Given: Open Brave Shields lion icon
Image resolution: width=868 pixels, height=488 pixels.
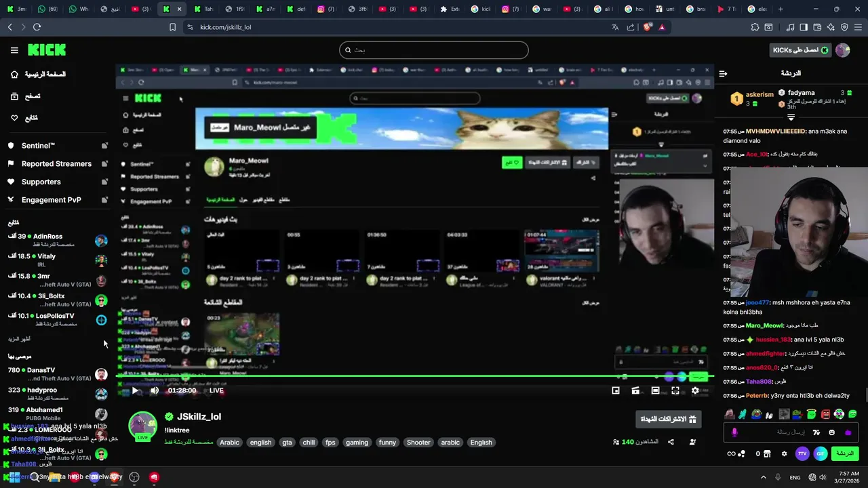Looking at the screenshot, I should (648, 27).
